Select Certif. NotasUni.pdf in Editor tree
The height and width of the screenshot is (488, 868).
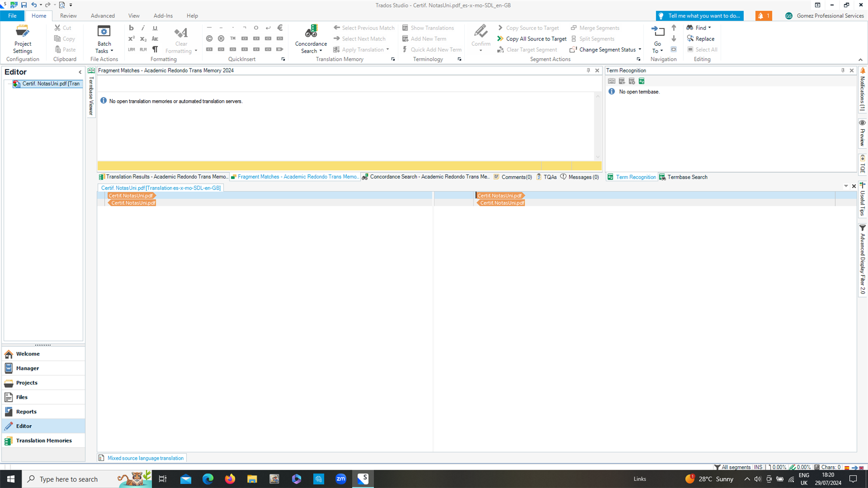coord(47,84)
